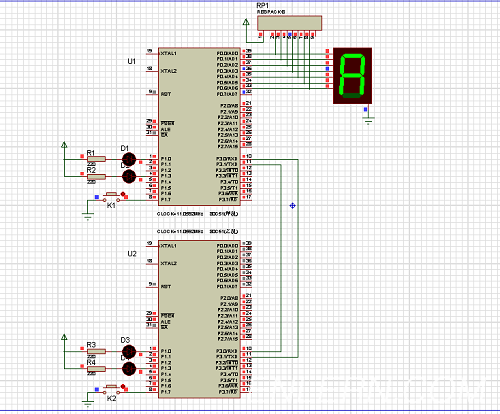Image resolution: width=500 pixels, height=414 pixels.
Task: Click the RP1 component label text
Action: 263,6
